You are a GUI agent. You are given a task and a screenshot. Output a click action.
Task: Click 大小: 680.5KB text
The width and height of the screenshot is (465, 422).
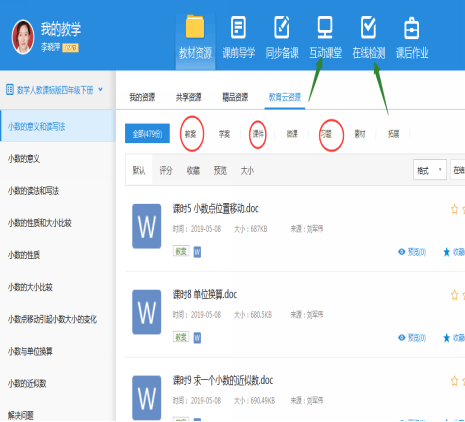(x=253, y=314)
